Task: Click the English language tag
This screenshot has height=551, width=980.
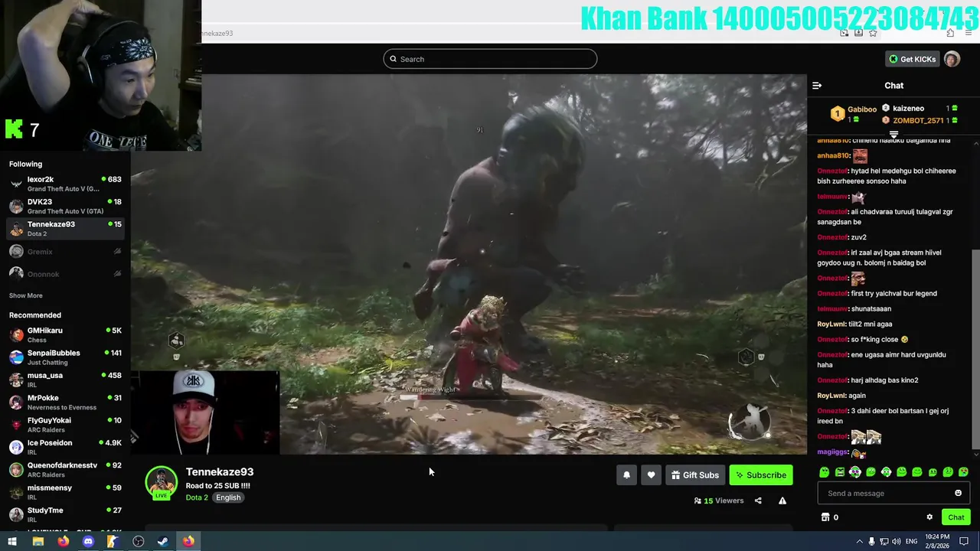Action: pos(228,497)
